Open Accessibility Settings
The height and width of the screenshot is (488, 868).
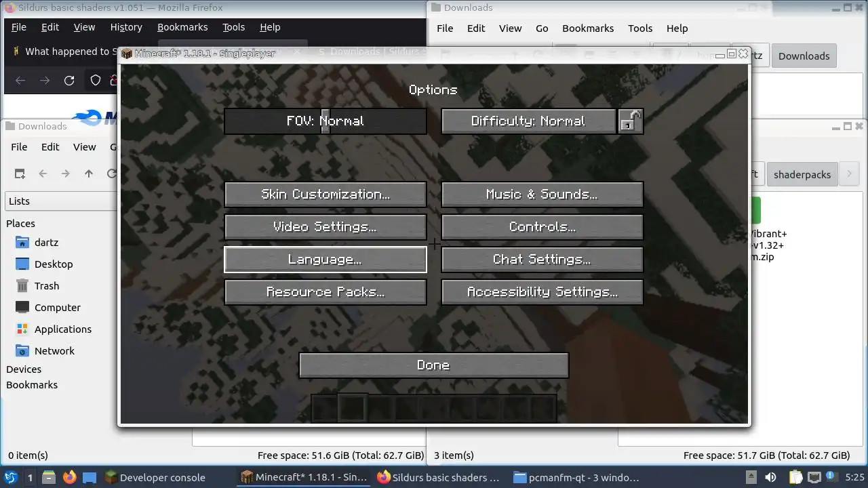542,292
